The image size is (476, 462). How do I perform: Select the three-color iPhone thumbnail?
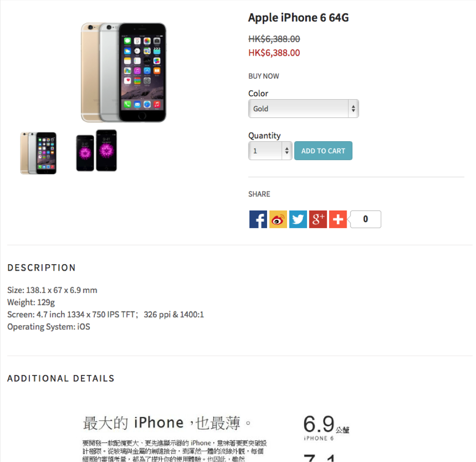[x=38, y=153]
